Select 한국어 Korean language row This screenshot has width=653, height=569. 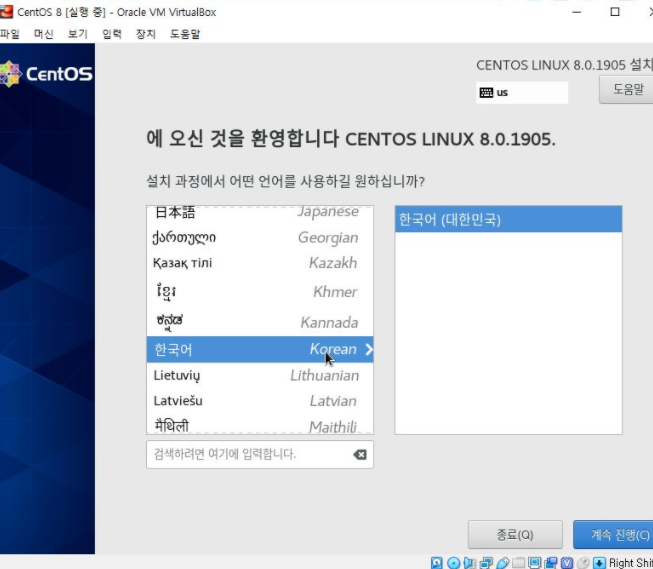pos(260,349)
